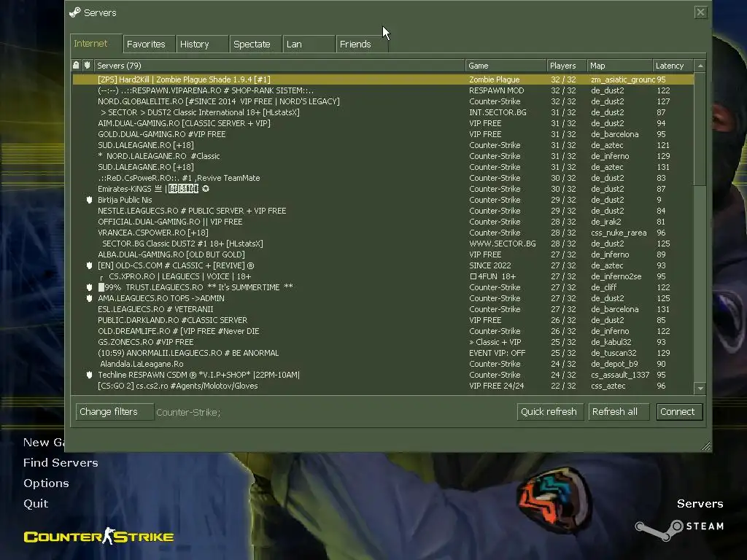Switch to the Spectate tab

255,44
